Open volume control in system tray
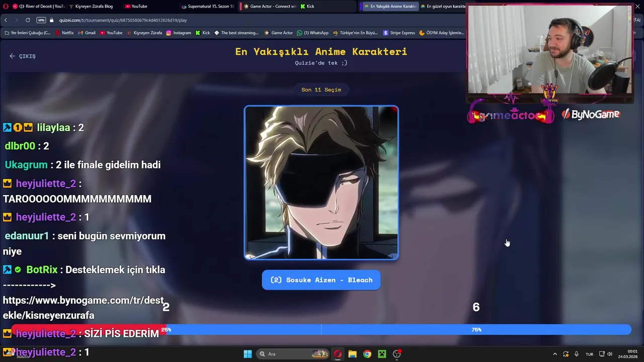 coord(610,354)
